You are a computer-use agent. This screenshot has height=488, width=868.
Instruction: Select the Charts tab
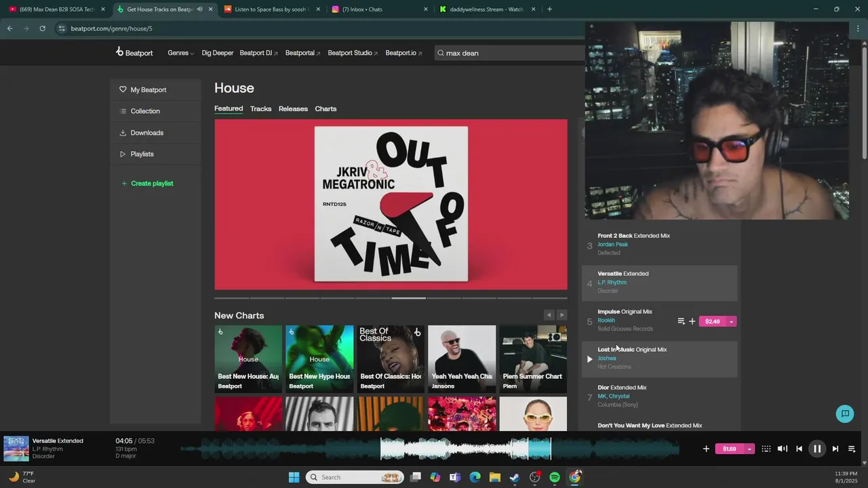coord(325,108)
